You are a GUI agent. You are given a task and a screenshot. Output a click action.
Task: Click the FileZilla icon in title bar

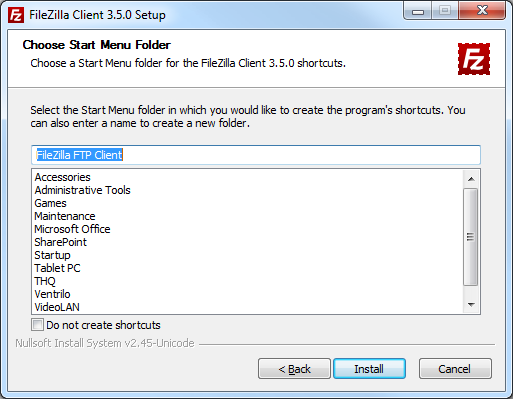(x=16, y=15)
